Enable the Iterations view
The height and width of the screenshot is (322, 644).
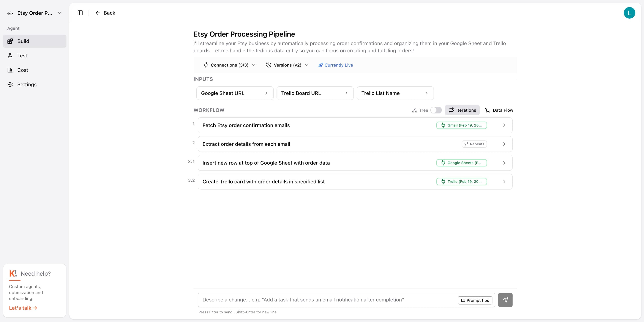tap(462, 110)
